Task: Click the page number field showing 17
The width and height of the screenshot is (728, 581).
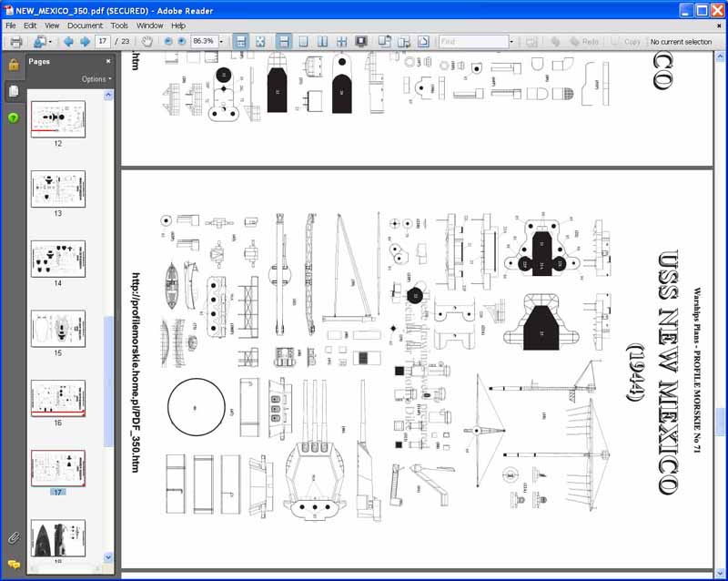Action: pos(103,41)
